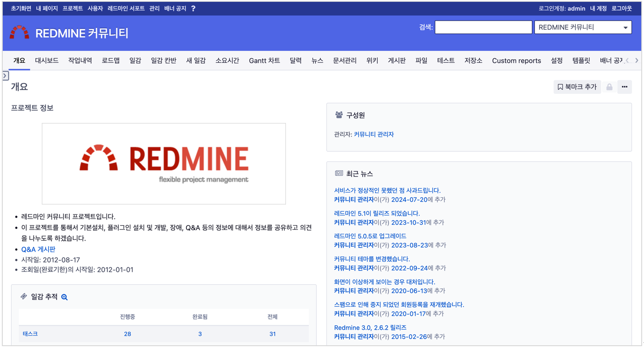Open 내 계정 link
This screenshot has width=644, height=348.
(x=598, y=8)
